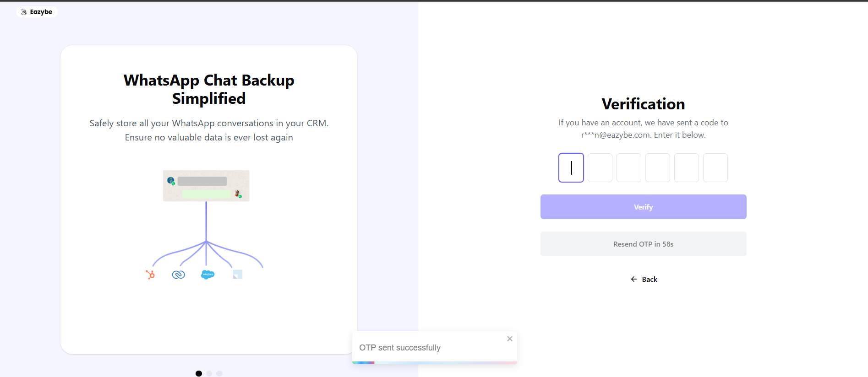Click the Resend OTP countdown button
The width and height of the screenshot is (868, 377).
643,244
